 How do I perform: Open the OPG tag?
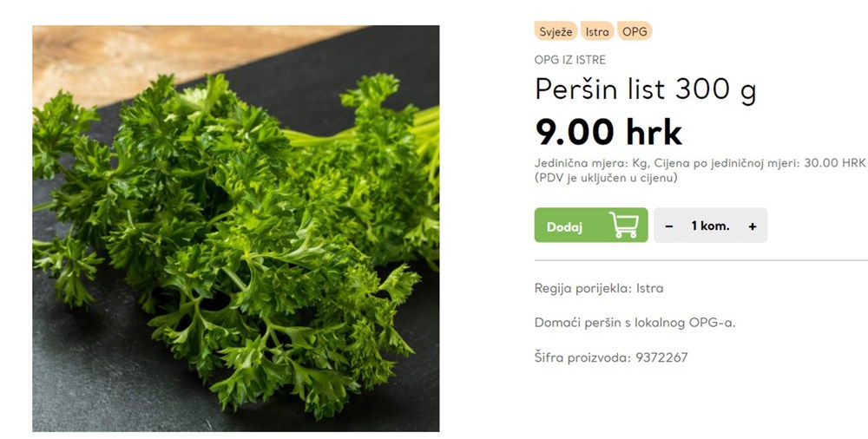point(635,31)
